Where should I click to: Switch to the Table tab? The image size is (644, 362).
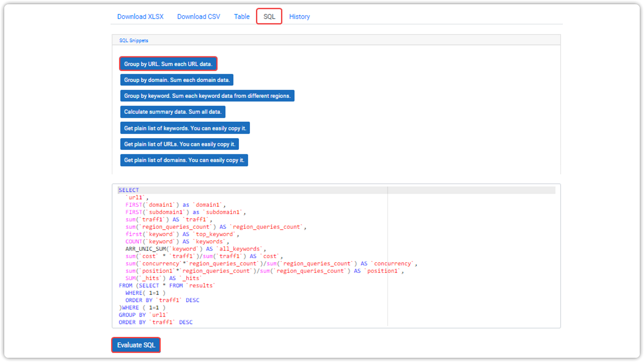[x=242, y=17]
